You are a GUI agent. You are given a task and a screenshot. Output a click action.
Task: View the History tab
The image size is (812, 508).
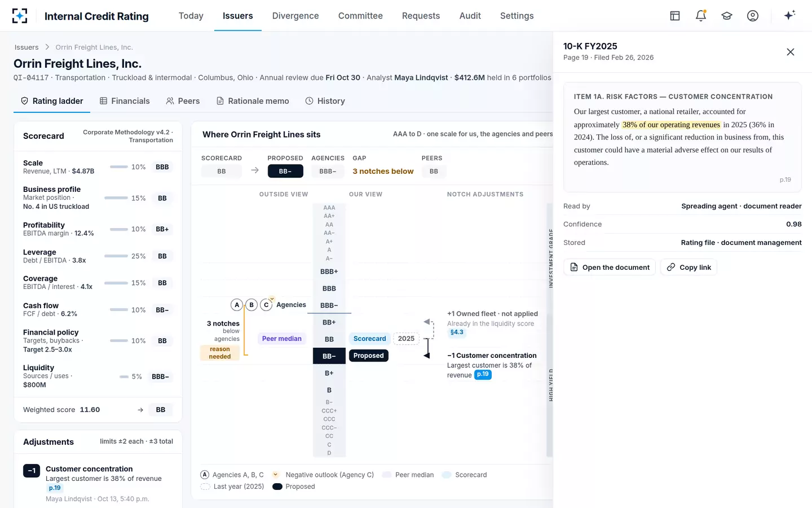point(325,101)
